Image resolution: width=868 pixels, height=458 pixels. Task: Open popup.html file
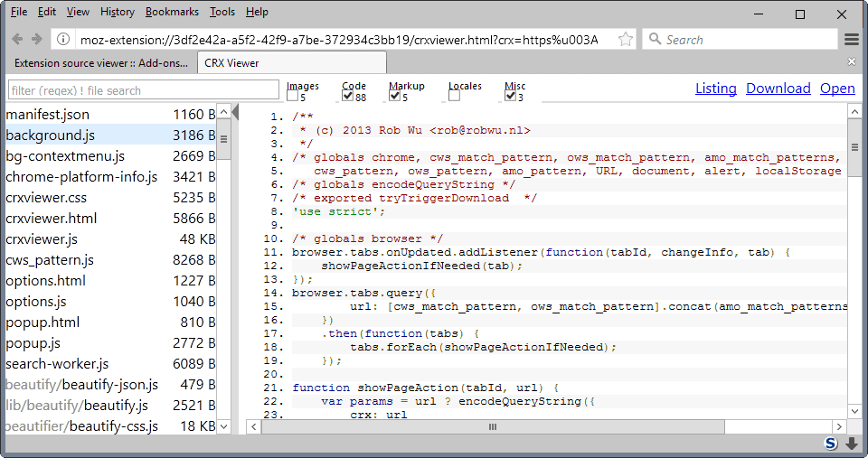[110, 322]
